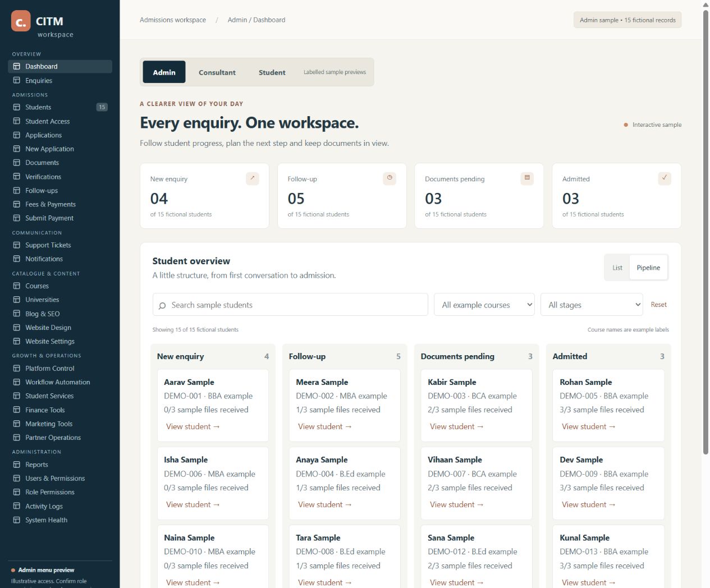Image resolution: width=710 pixels, height=588 pixels.
Task: Click the Admissions workspace breadcrumb
Action: tap(173, 20)
